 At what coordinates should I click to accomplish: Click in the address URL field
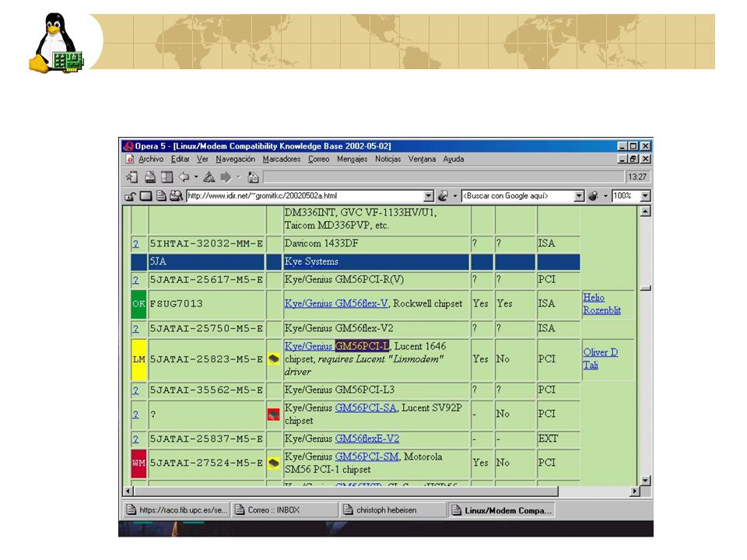coord(305,196)
